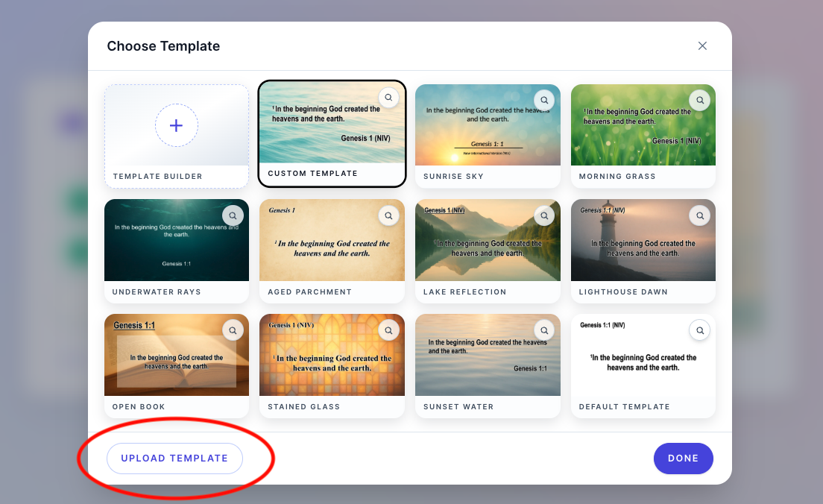Choose the Sunset Water template image

tap(488, 355)
